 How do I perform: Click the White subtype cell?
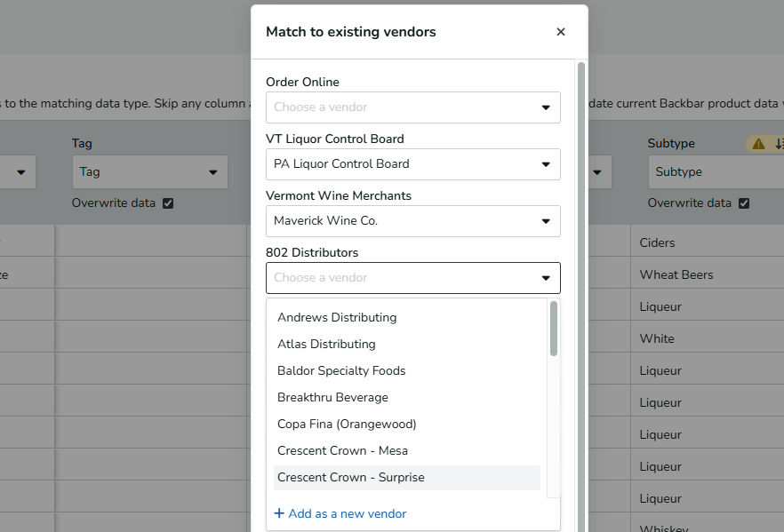pyautogui.click(x=708, y=338)
